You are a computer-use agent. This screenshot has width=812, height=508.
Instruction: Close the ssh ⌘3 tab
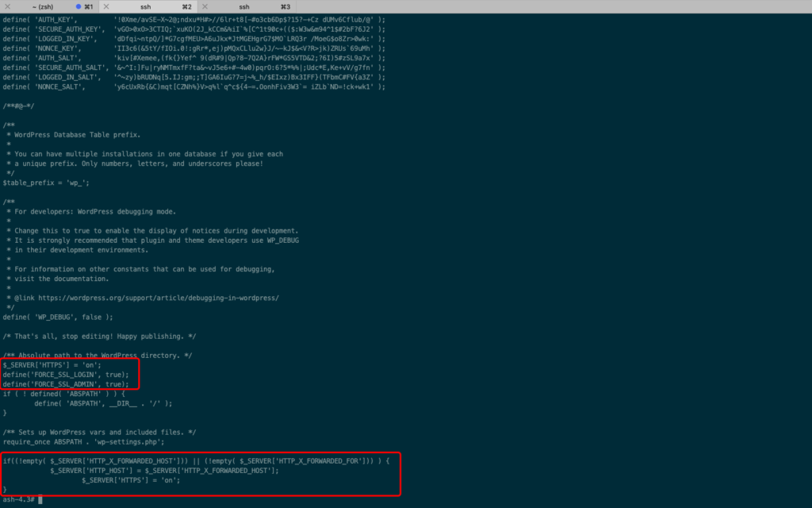(x=204, y=6)
